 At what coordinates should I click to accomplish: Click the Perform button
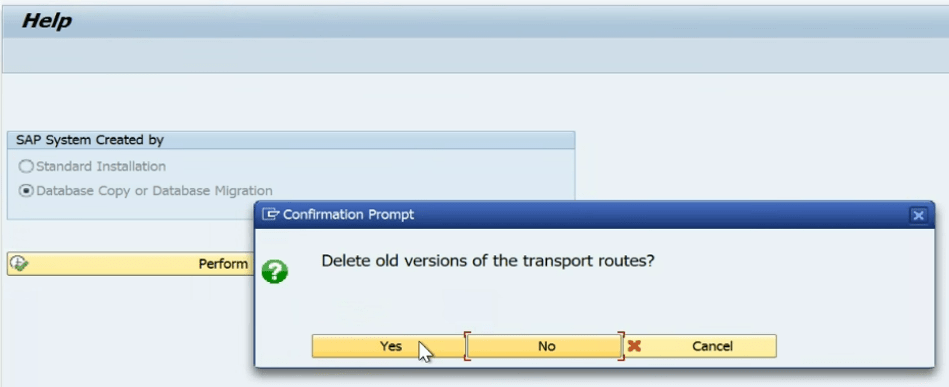tap(131, 264)
